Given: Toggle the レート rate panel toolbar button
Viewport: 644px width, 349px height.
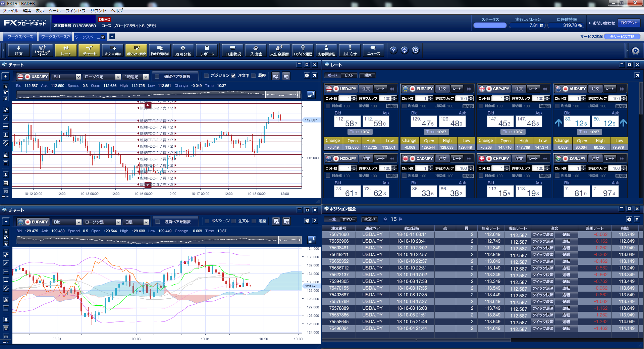Looking at the screenshot, I should pyautogui.click(x=66, y=50).
